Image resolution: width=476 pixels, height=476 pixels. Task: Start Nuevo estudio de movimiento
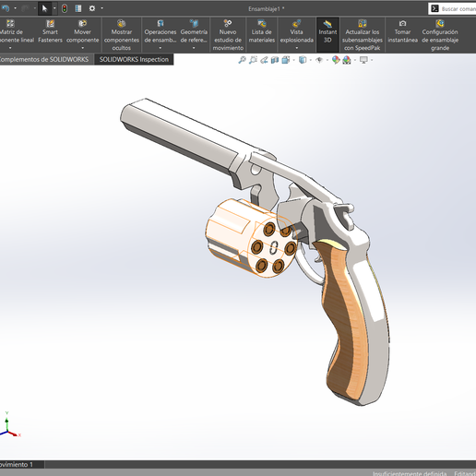coord(228,35)
